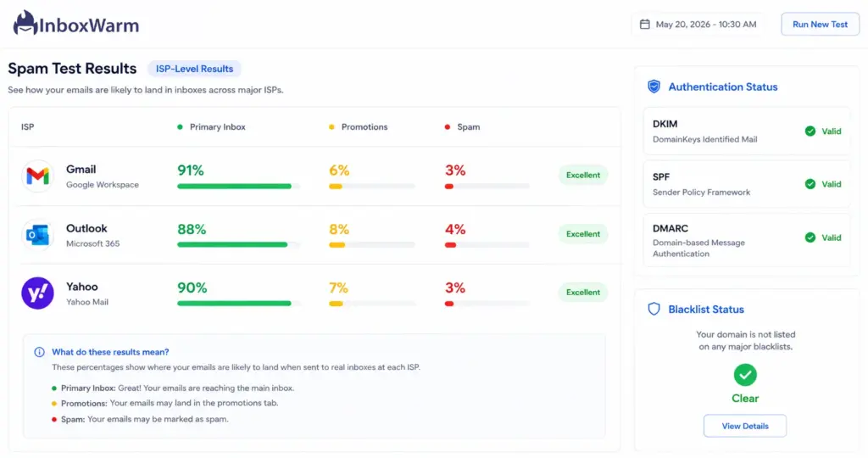Click the Outlook logo icon
This screenshot has width=868, height=458.
[37, 235]
